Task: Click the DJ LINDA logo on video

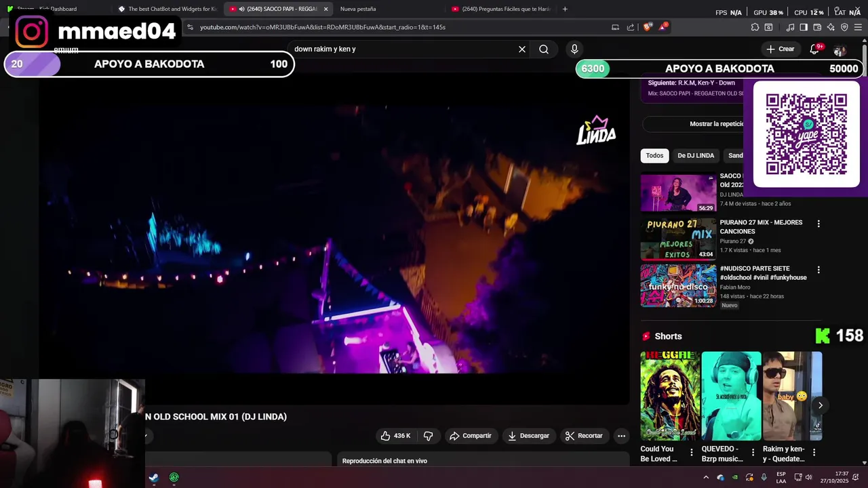Action: [x=596, y=130]
